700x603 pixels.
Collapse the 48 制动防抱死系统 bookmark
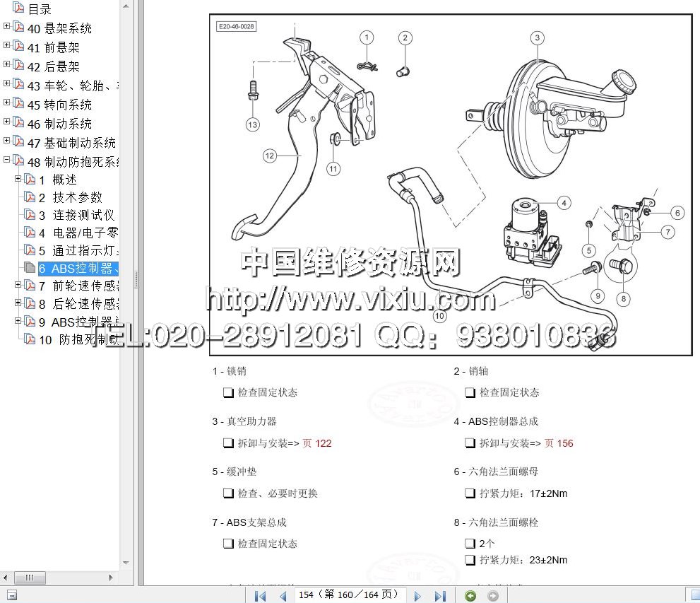click(x=7, y=160)
